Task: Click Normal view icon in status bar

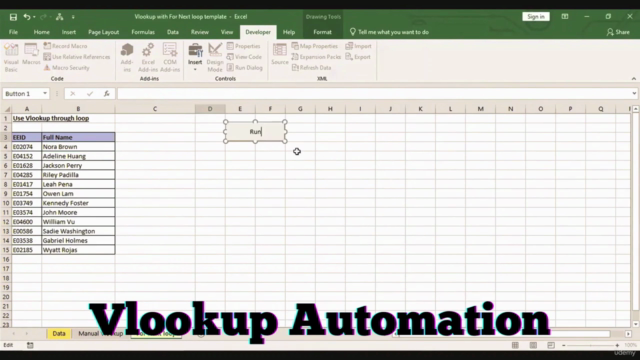Action: click(515, 345)
